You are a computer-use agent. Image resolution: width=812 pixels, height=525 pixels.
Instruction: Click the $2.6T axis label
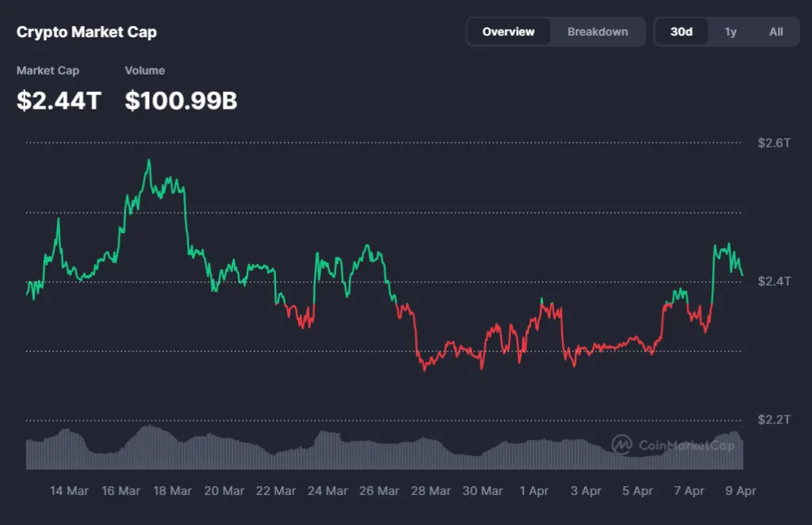[x=775, y=144]
